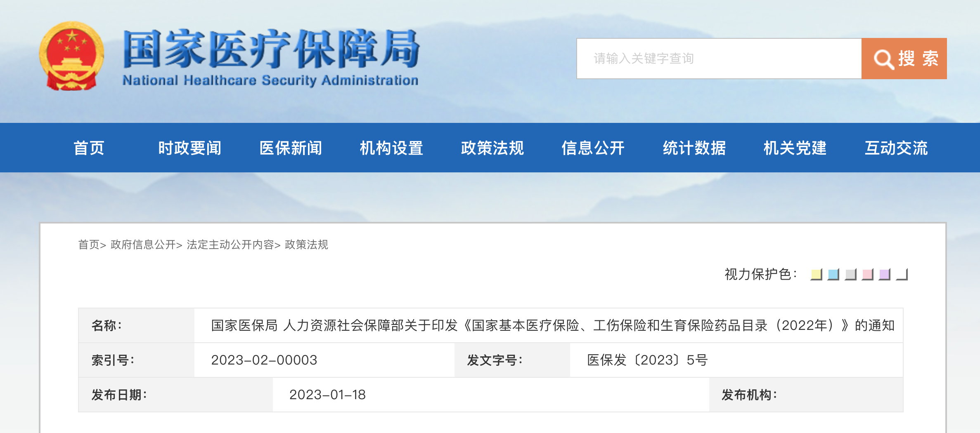
Task: Navigate to 政策法规 menu item
Action: 492,148
